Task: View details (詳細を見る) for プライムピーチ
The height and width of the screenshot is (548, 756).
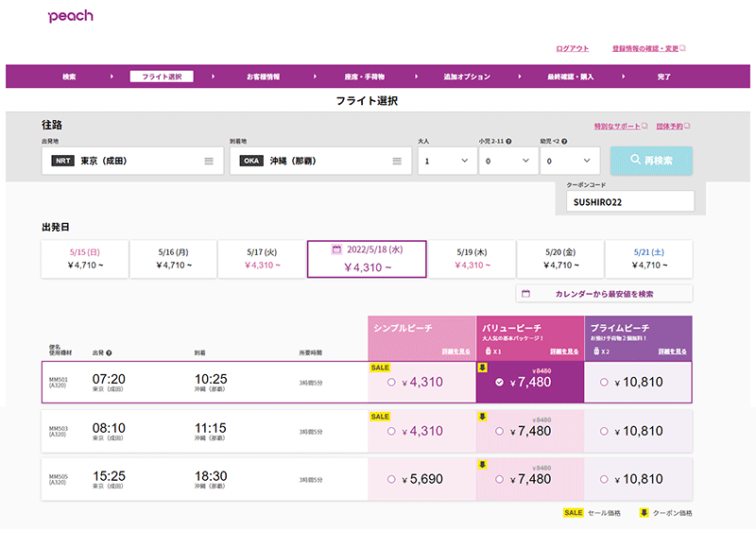Action: [x=672, y=351]
